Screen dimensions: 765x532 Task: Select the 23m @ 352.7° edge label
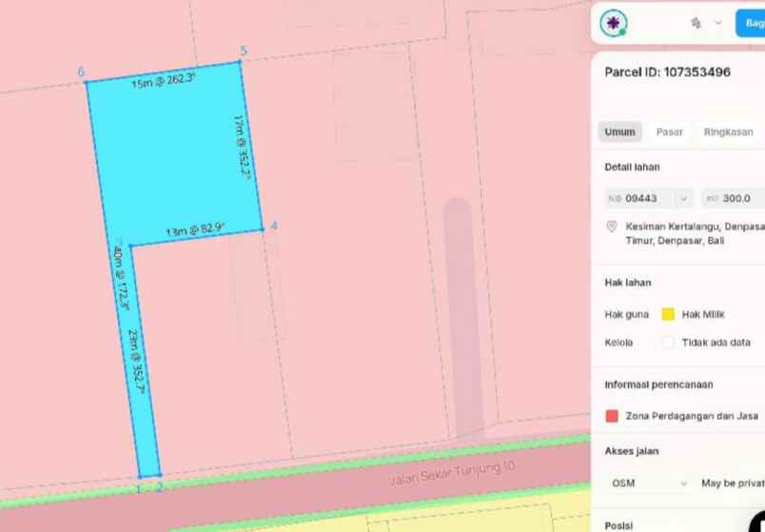(136, 362)
